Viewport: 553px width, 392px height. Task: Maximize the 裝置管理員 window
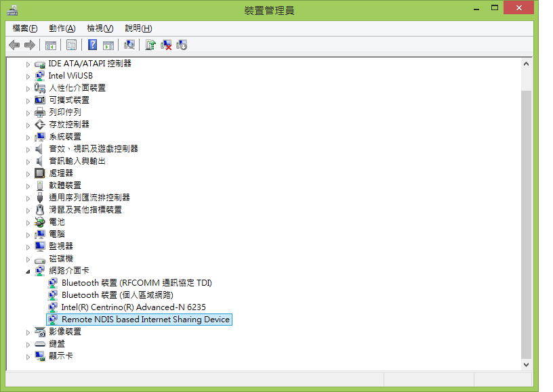coord(495,7)
